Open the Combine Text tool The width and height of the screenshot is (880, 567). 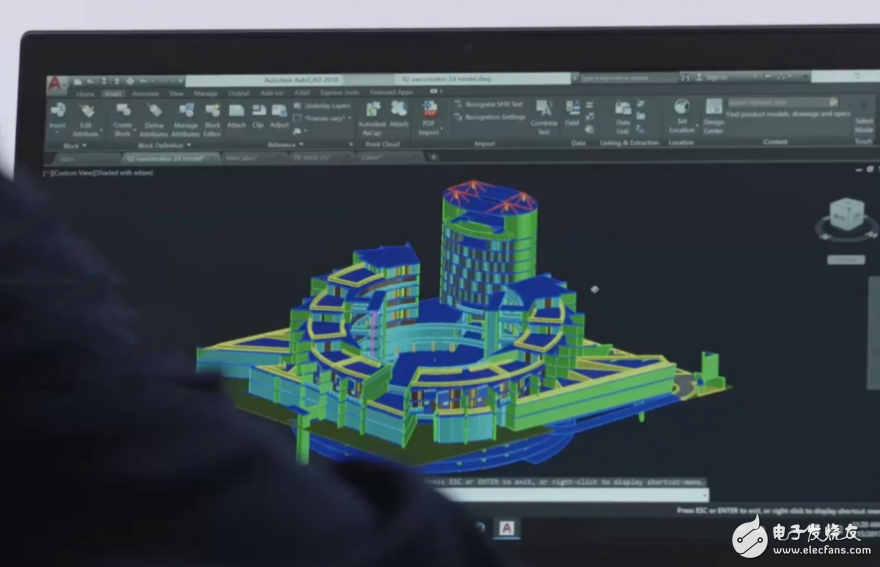tap(544, 114)
